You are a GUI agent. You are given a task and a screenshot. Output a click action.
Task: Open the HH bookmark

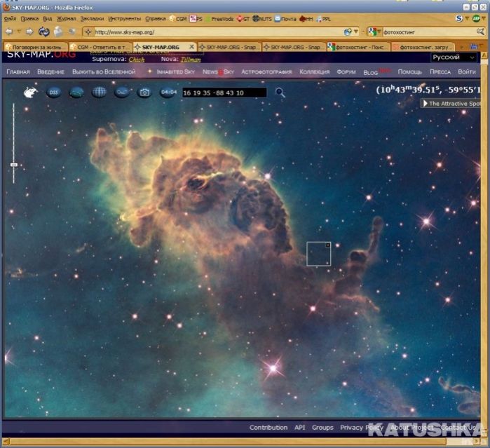coord(306,19)
